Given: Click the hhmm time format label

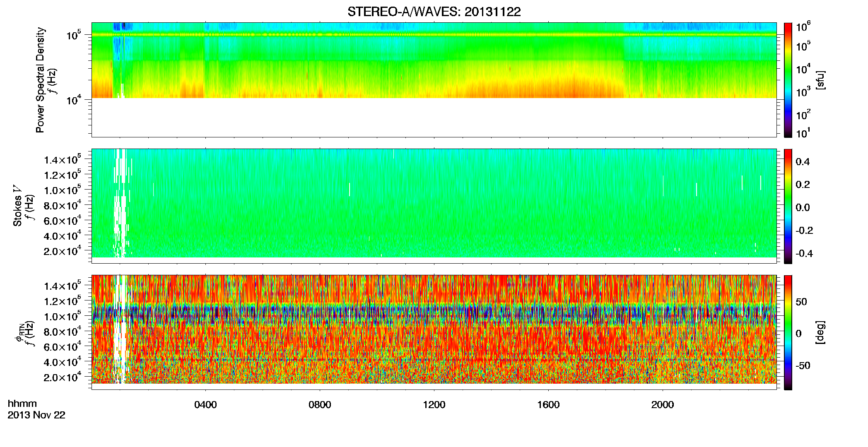Looking at the screenshot, I should (22, 404).
